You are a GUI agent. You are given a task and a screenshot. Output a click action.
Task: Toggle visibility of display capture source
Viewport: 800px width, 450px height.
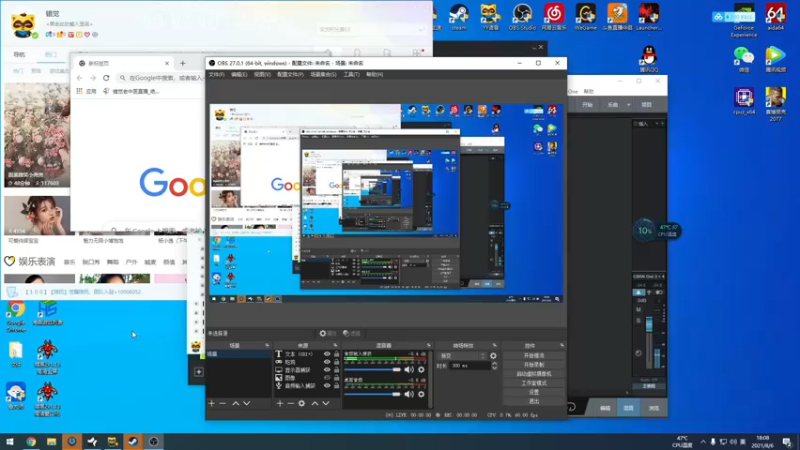327,370
